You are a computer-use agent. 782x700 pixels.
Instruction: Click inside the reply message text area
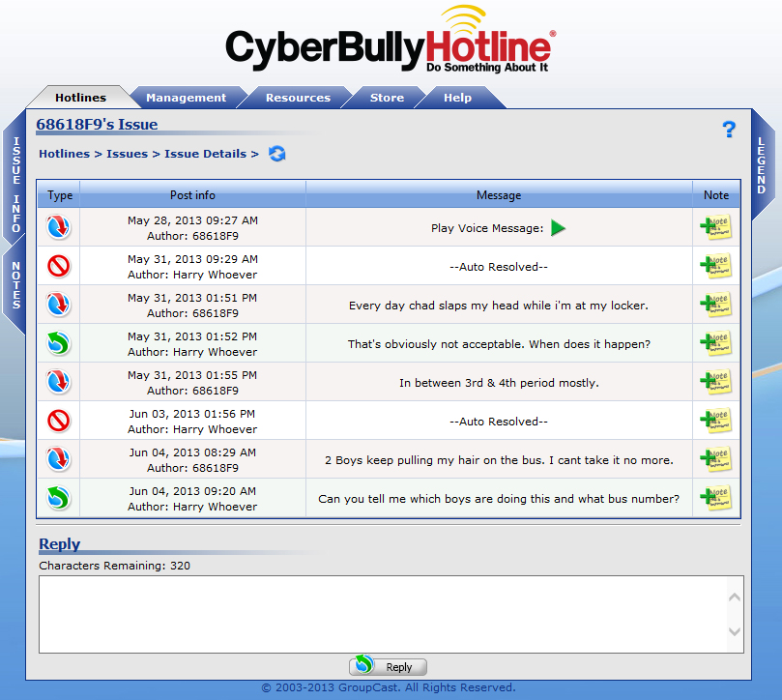click(383, 614)
